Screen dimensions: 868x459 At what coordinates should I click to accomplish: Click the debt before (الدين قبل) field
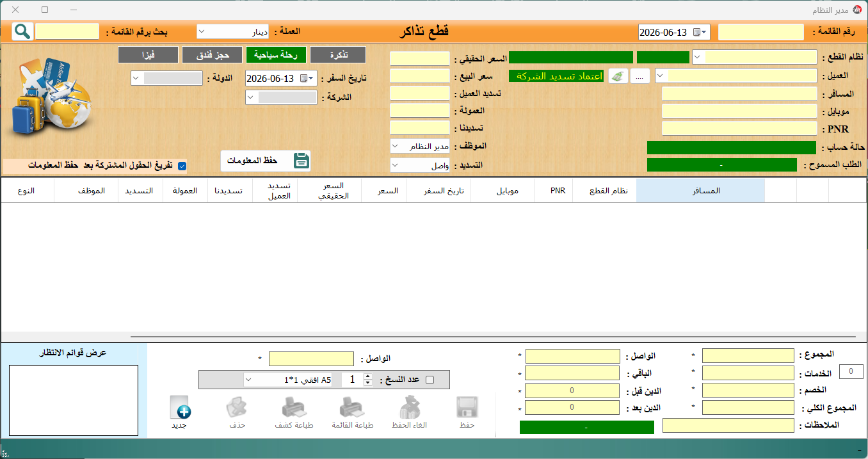[x=572, y=391]
